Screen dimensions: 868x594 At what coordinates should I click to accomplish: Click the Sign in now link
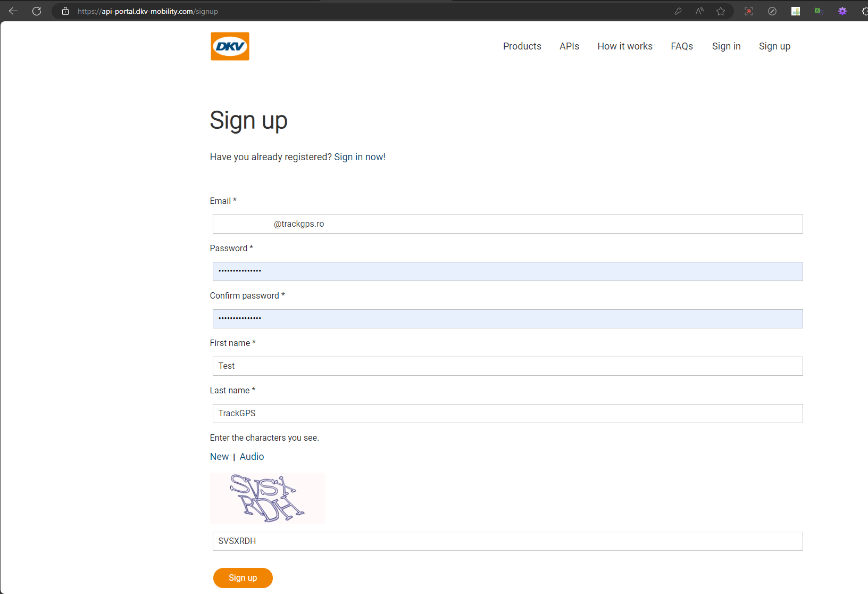point(360,156)
